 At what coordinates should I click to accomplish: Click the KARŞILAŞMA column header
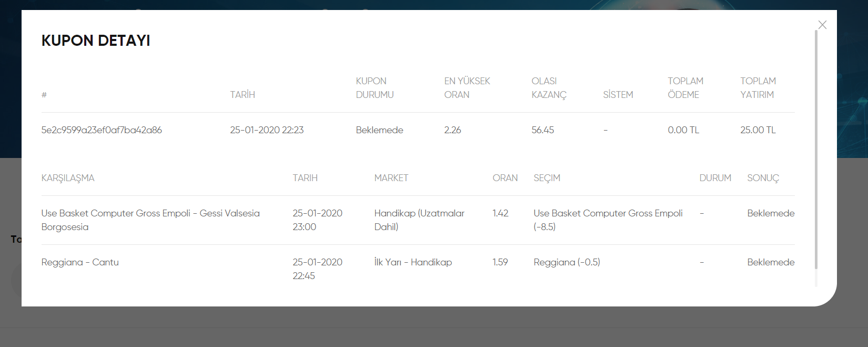[x=68, y=178]
